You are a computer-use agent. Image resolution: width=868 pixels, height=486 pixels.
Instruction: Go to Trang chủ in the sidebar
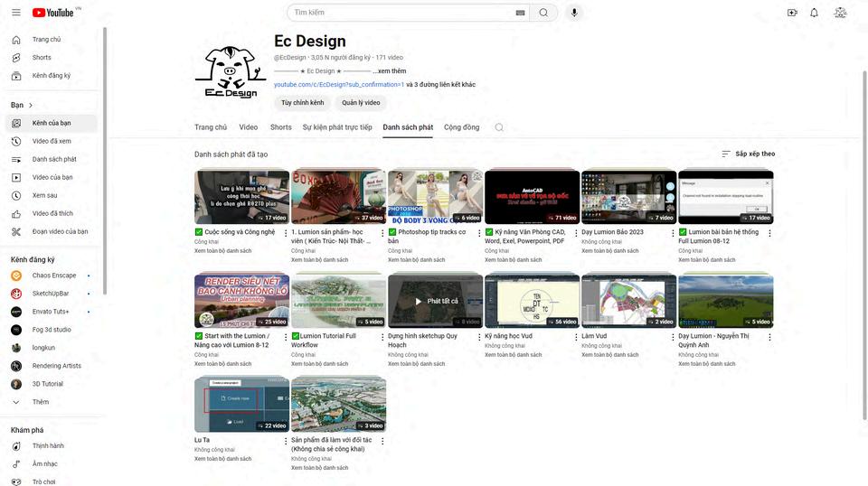point(52,39)
